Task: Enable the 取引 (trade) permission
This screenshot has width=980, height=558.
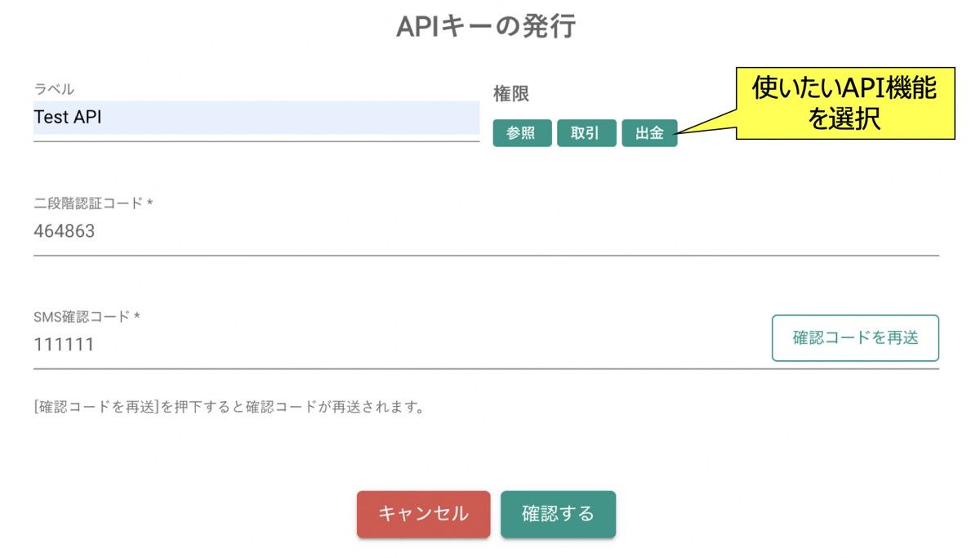Action: (x=586, y=133)
